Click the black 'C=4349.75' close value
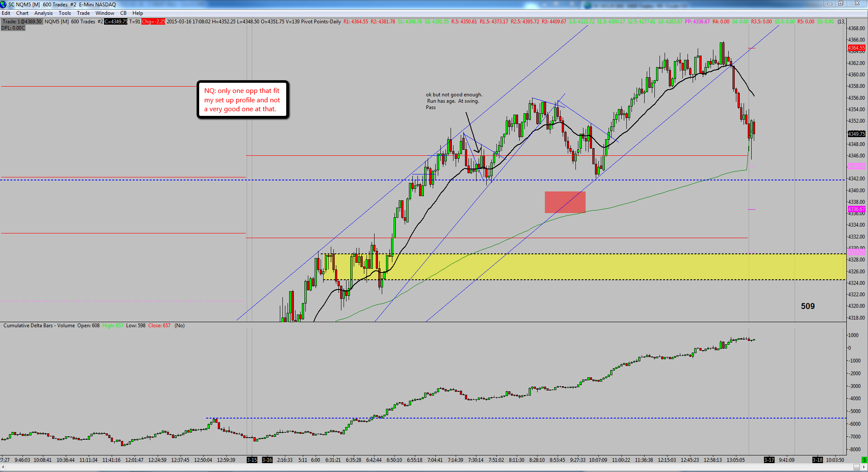The width and height of the screenshot is (868, 472). pyautogui.click(x=116, y=22)
